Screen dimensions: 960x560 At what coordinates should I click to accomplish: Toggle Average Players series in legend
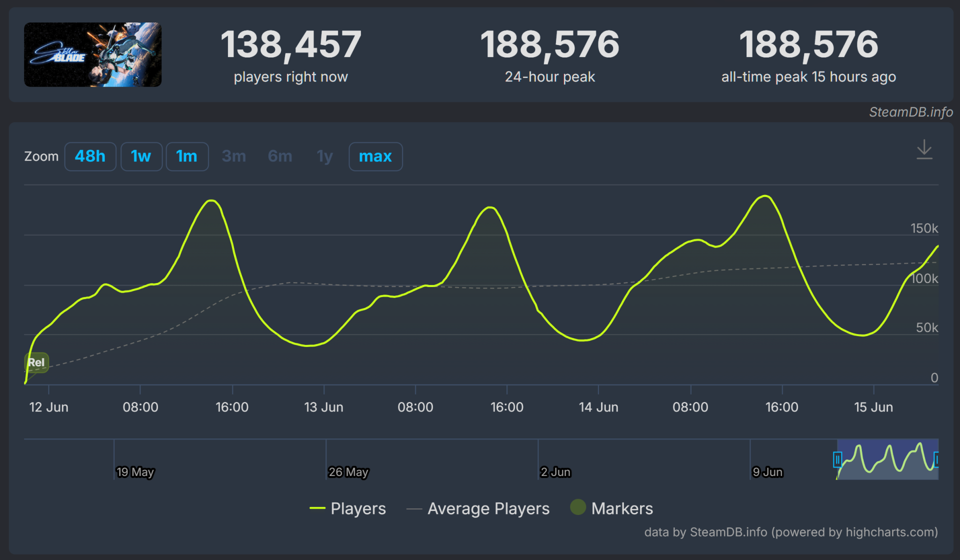(488, 508)
